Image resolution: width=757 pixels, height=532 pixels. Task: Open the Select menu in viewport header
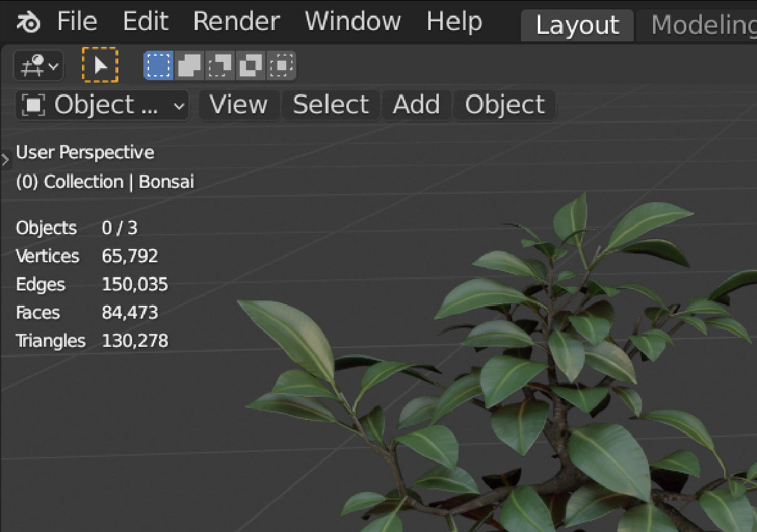[331, 105]
